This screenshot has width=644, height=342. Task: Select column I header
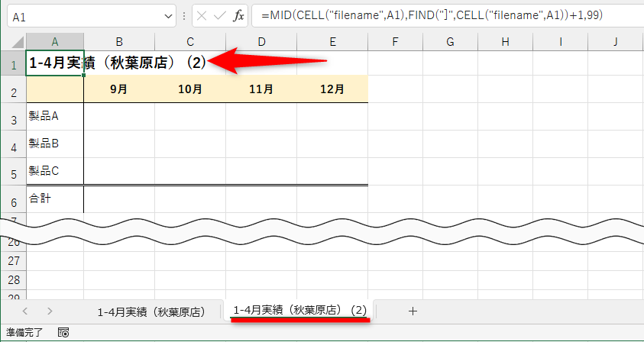click(561, 41)
